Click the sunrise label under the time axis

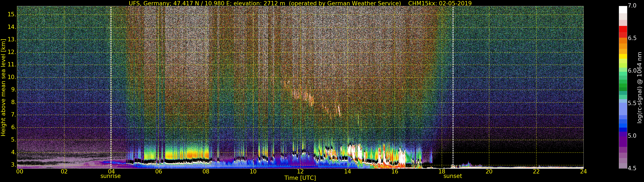(111, 176)
